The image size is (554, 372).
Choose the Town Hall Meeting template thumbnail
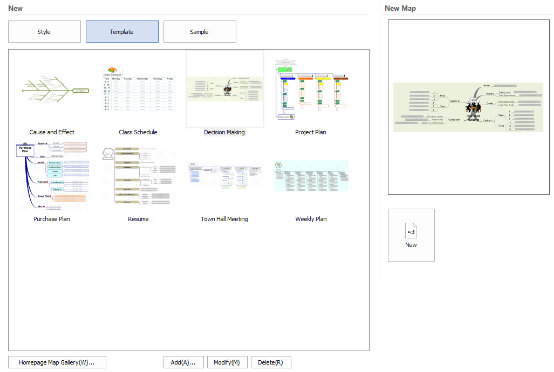pyautogui.click(x=225, y=175)
